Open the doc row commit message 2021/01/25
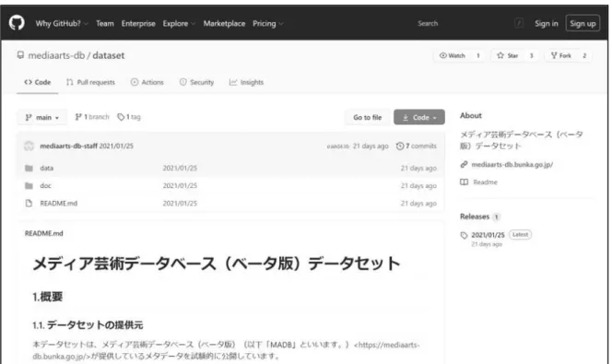The width and height of the screenshot is (612, 364). 180,186
